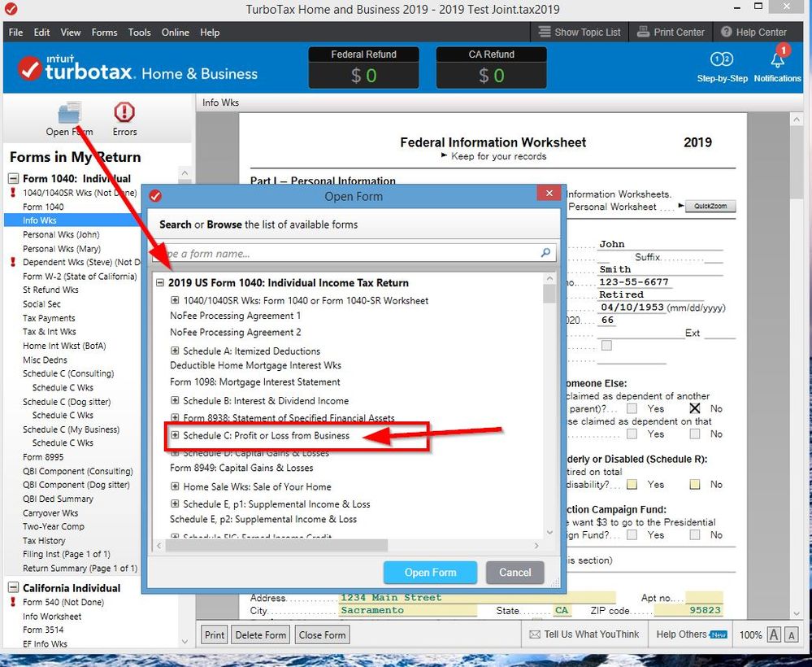Click the QuickZoom button on worksheet

pos(710,207)
